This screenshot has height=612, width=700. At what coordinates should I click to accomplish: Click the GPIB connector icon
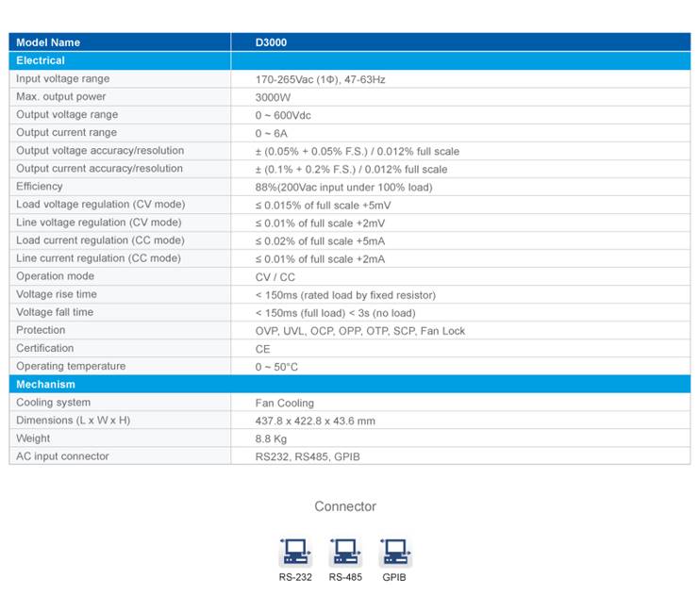pyautogui.click(x=394, y=552)
